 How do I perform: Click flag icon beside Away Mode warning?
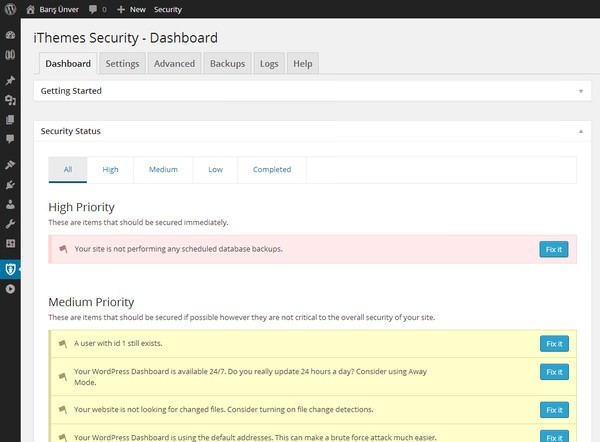[x=63, y=377]
